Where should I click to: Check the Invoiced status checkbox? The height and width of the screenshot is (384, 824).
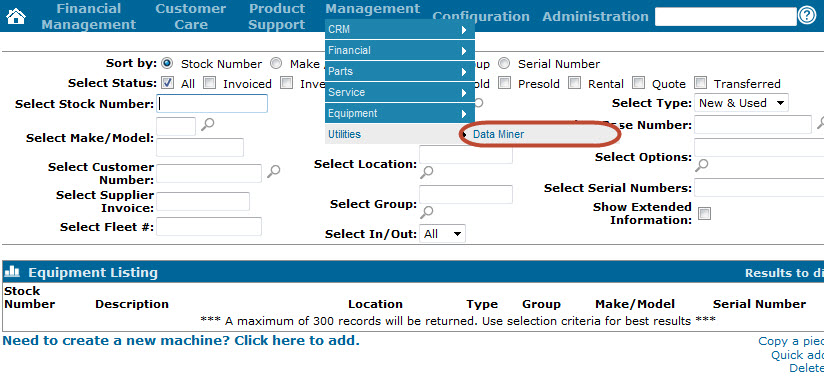210,83
